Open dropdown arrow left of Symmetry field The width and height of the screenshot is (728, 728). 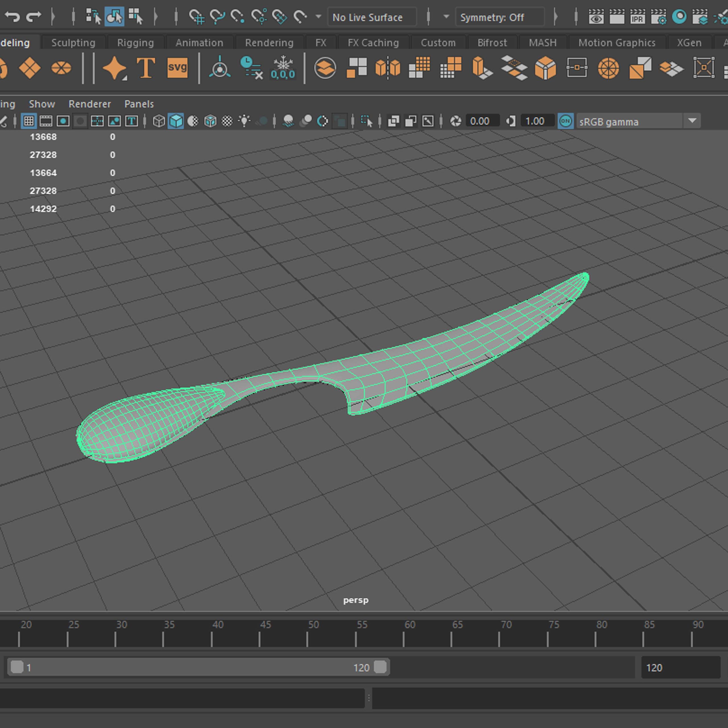(x=446, y=16)
